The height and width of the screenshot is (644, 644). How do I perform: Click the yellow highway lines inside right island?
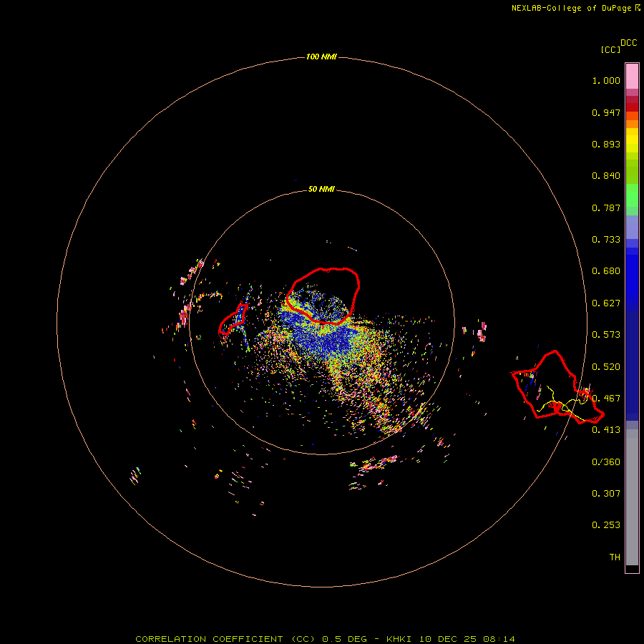562,404
